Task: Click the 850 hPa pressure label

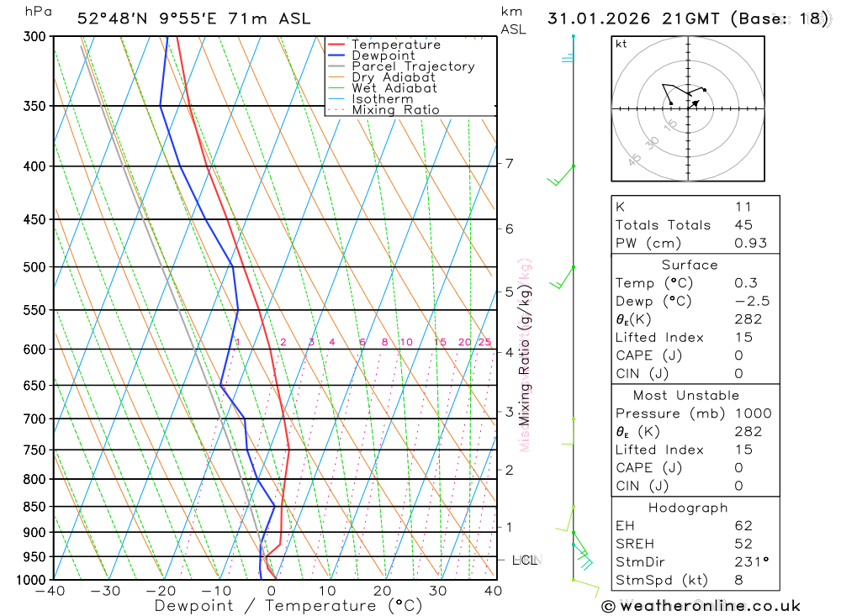Action: pos(34,507)
